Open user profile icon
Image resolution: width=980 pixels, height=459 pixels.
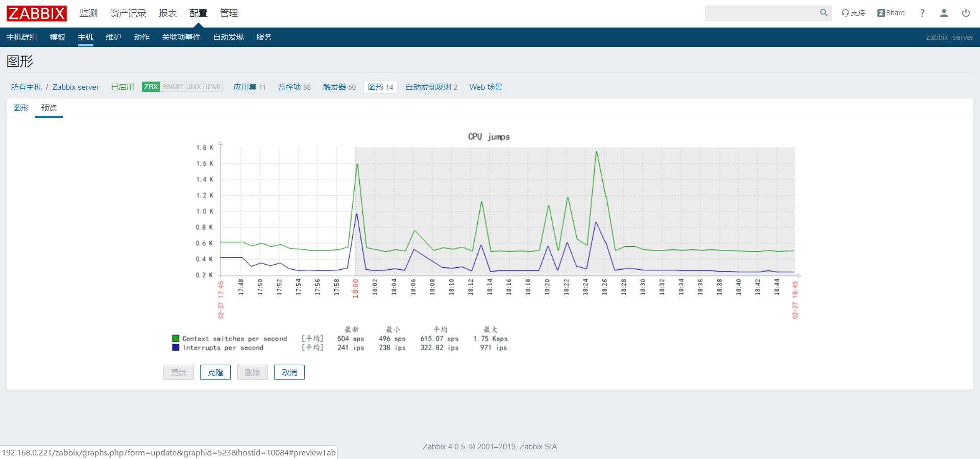[944, 13]
